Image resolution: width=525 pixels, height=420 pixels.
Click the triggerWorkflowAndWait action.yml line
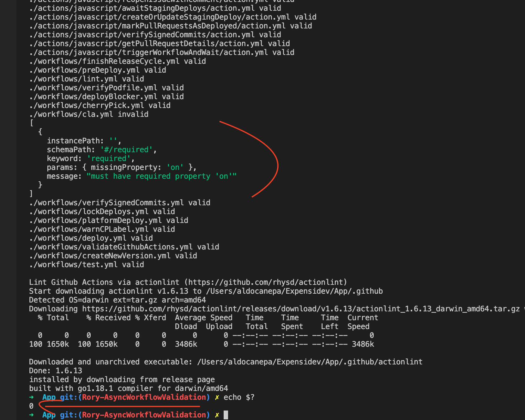(x=162, y=52)
